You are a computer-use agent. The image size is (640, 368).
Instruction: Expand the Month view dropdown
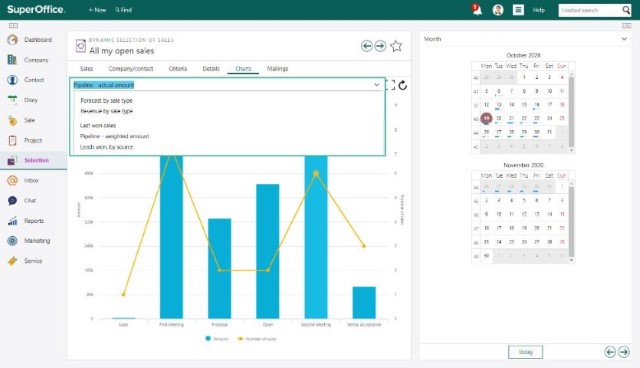click(x=624, y=39)
